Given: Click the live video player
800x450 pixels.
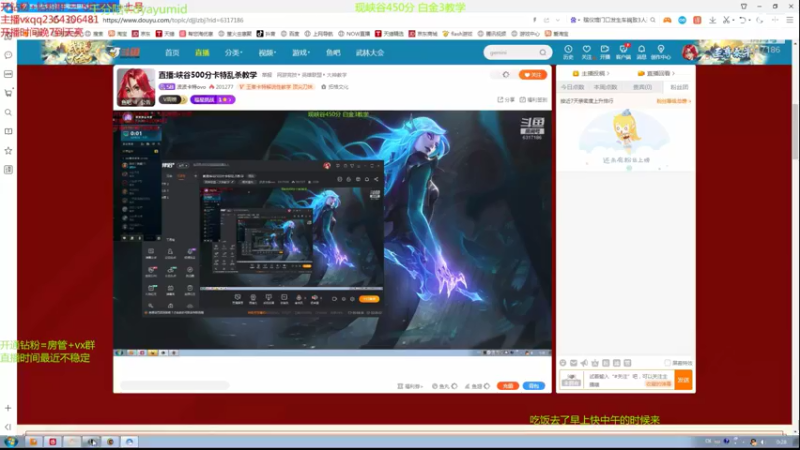Looking at the screenshot, I should click(x=332, y=233).
